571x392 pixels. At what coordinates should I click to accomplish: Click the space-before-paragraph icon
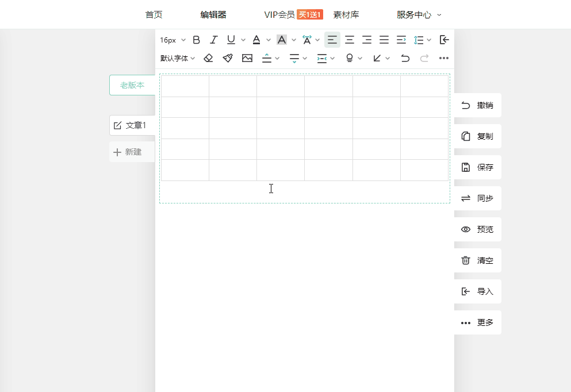(267, 58)
